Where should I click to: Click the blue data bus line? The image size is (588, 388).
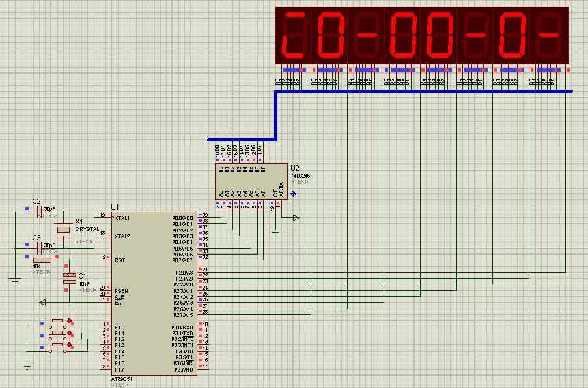423,91
